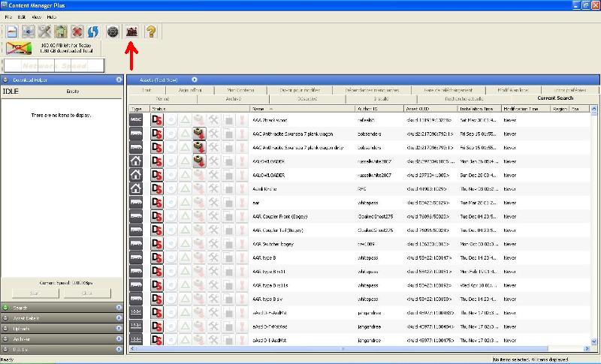Click the house with green arrow toolbar icon
601x364 pixels.
pyautogui.click(x=61, y=32)
